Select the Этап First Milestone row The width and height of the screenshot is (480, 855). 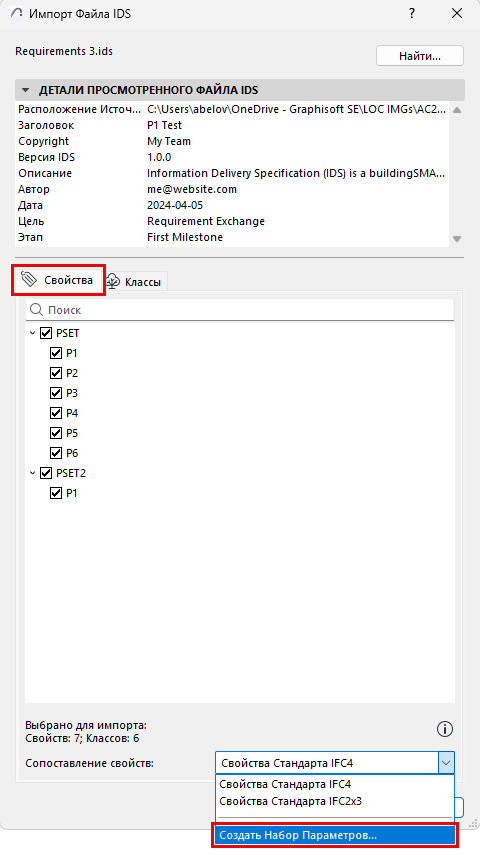pos(232,237)
